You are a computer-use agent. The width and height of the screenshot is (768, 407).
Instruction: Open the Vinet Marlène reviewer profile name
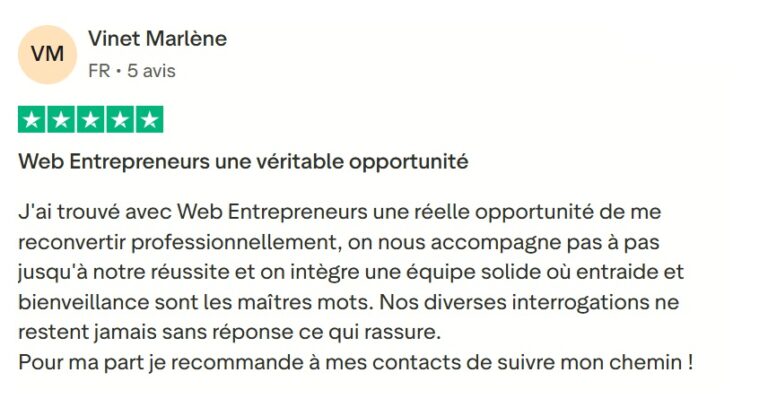pos(157,39)
